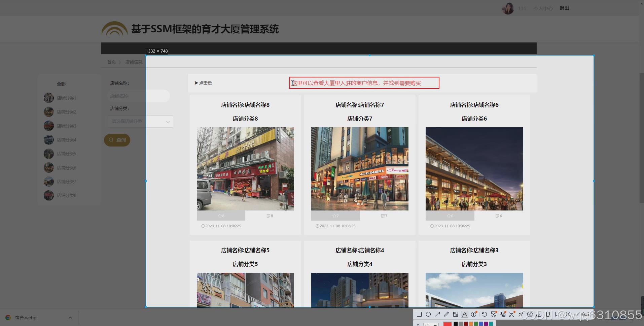
Task: Click the user avatar at top right
Action: tap(508, 8)
